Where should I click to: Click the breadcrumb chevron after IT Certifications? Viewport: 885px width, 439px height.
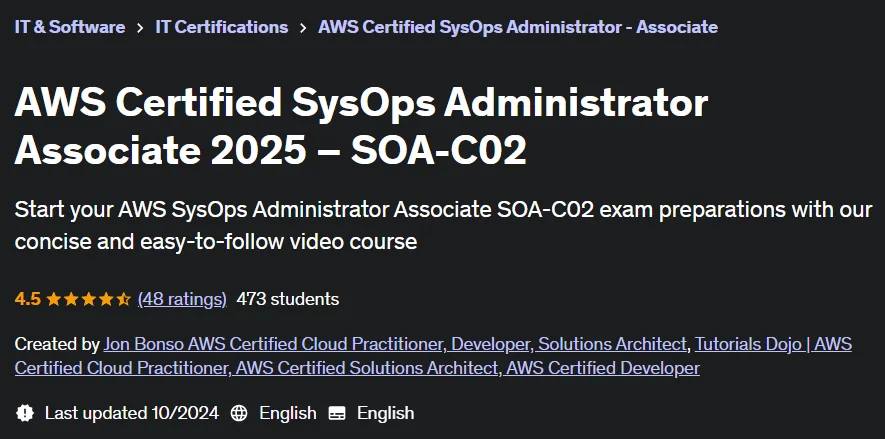click(303, 28)
